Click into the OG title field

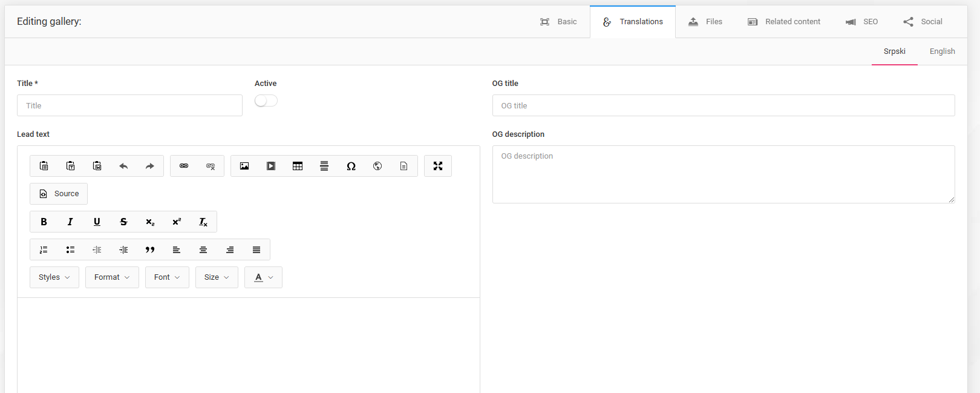723,105
